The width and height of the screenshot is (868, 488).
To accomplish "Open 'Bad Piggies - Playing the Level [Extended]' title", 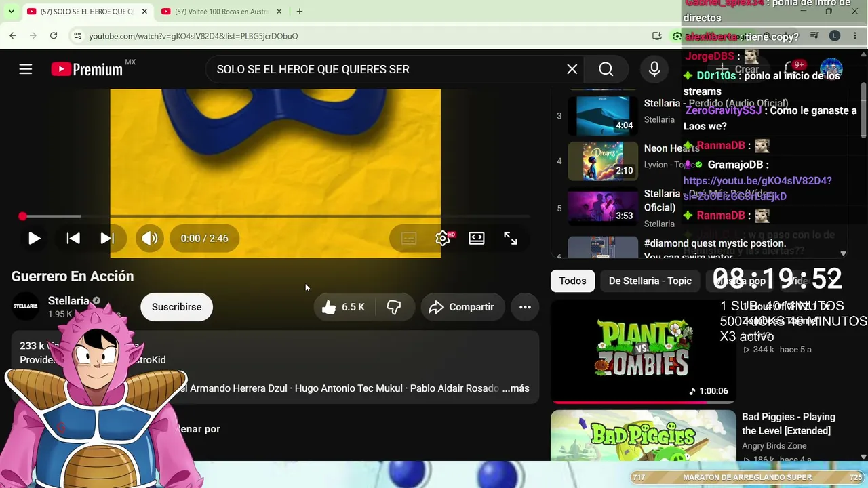I will click(x=789, y=424).
